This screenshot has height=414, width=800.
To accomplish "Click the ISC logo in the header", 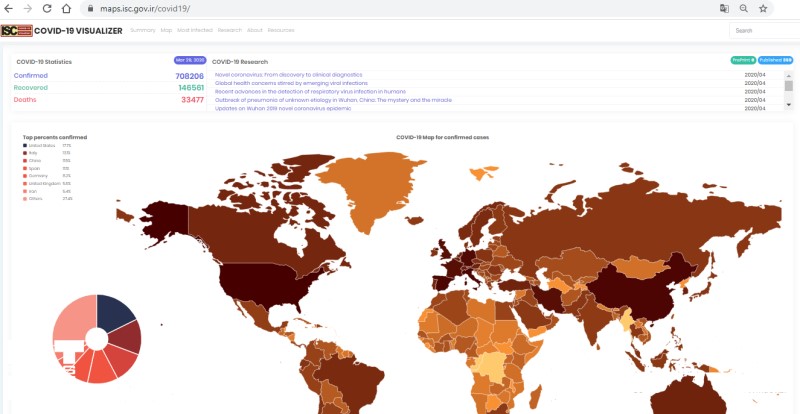I will 16,31.
